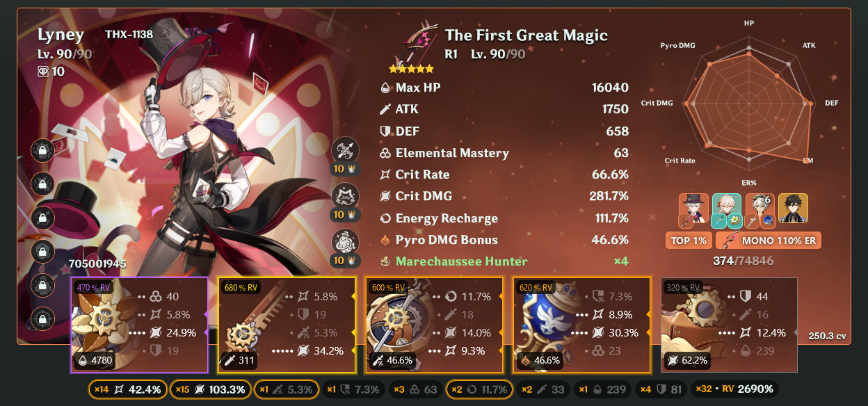The width and height of the screenshot is (868, 406).
Task: Click the bottom locked constellation icon
Action: click(x=42, y=318)
